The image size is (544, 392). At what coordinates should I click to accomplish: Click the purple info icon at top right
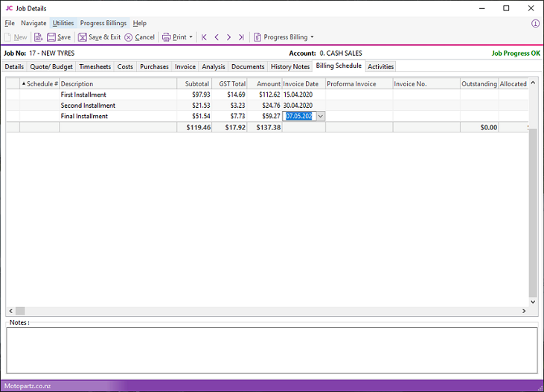pyautogui.click(x=535, y=23)
